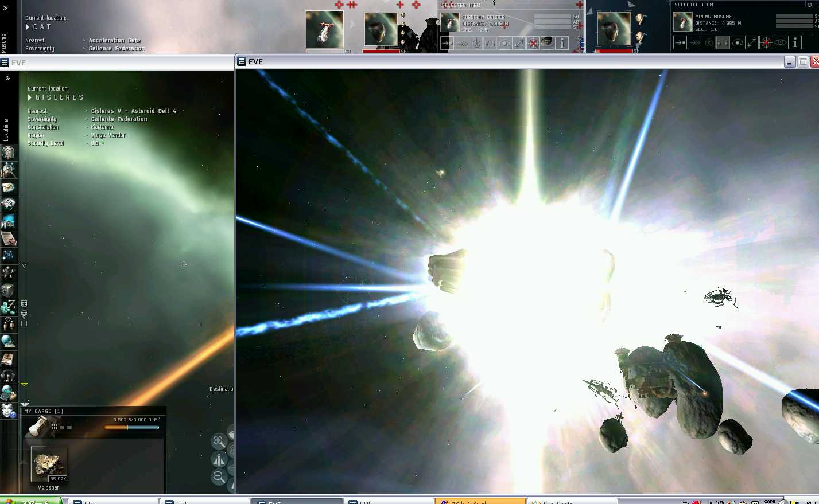Screen dimensions: 819x504
Task: Open the journal book icon
Action: (9, 359)
